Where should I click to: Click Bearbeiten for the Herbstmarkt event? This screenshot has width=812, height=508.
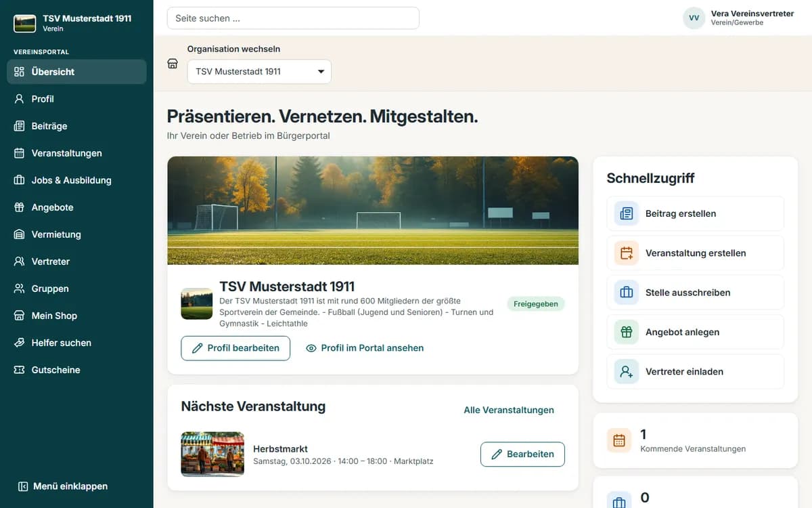(522, 454)
